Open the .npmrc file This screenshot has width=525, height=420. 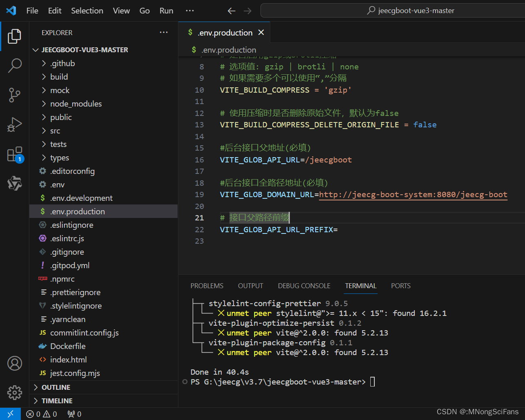tap(104, 279)
